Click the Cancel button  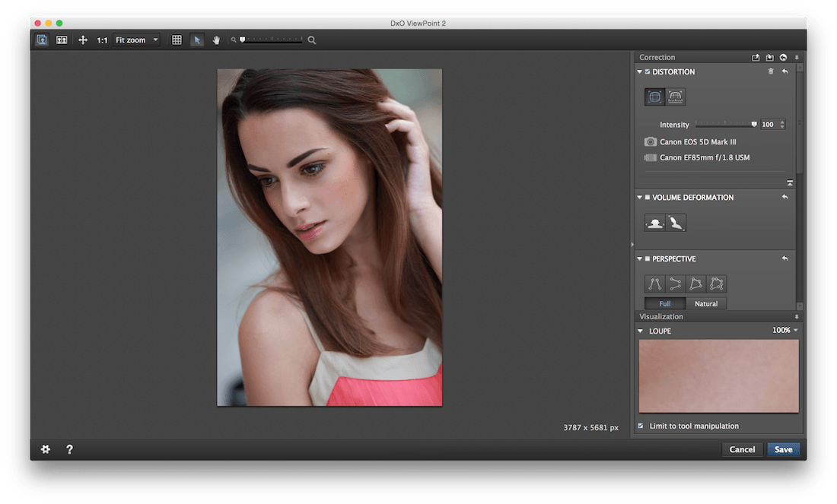[742, 449]
